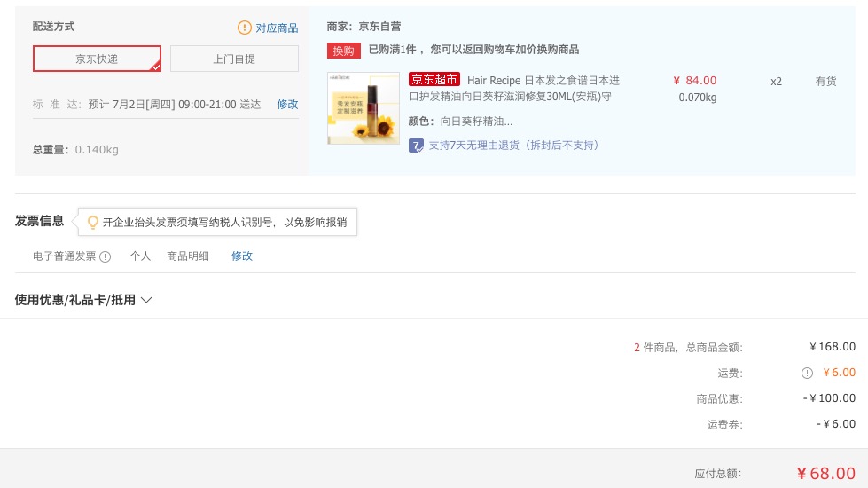868x488 pixels.
Task: Click the orange warning icon beside 对应商品
Action: 244,28
